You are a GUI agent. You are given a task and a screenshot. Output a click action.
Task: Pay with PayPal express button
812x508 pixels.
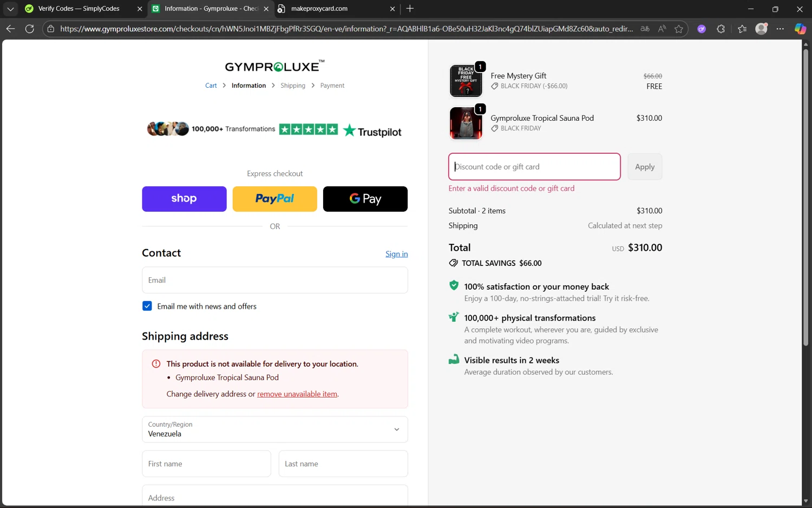click(x=274, y=199)
